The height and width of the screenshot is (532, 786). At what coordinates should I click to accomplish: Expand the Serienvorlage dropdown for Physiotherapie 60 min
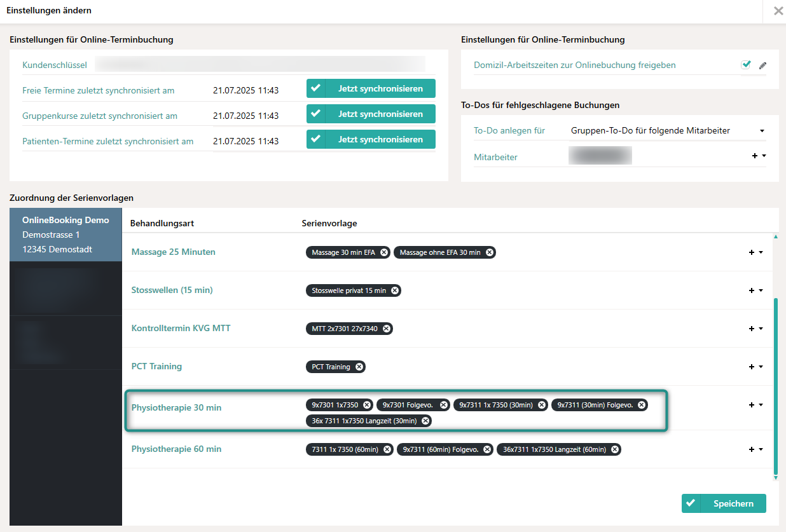(760, 449)
